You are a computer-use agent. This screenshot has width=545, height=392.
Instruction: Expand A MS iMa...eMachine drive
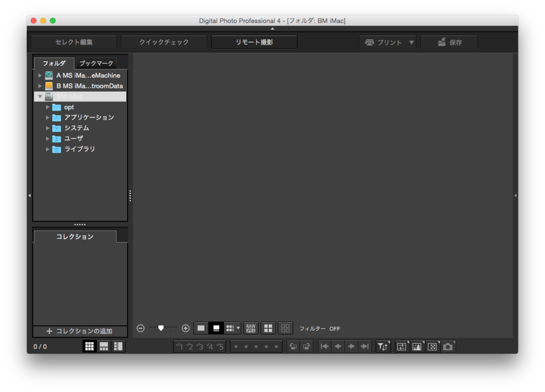(x=40, y=76)
